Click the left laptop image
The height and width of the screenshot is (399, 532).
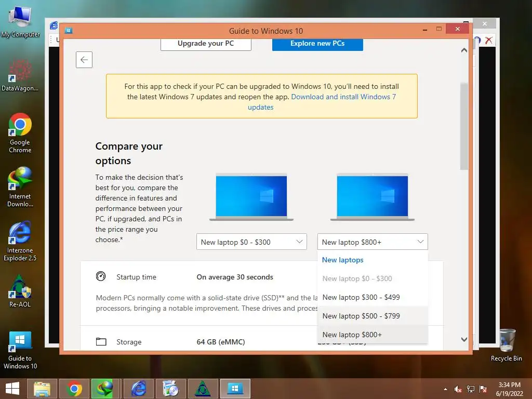(251, 197)
